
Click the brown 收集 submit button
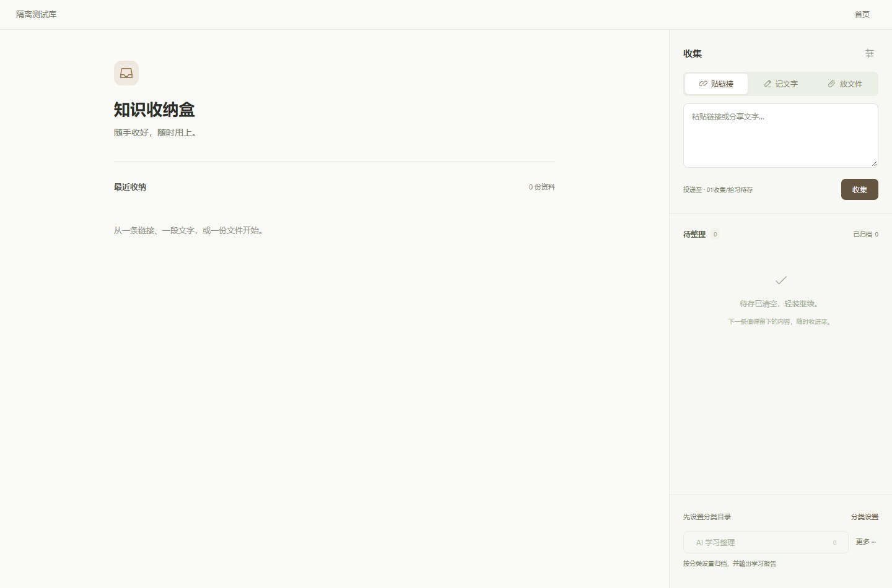[x=860, y=189]
